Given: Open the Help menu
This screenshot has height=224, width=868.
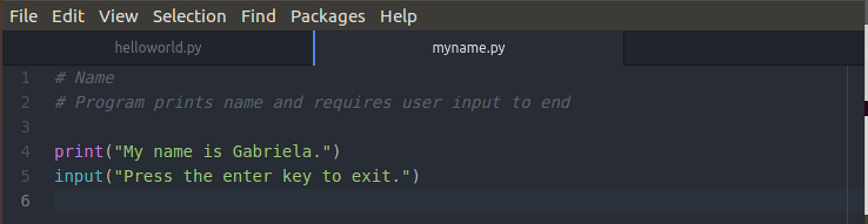Looking at the screenshot, I should [x=399, y=16].
